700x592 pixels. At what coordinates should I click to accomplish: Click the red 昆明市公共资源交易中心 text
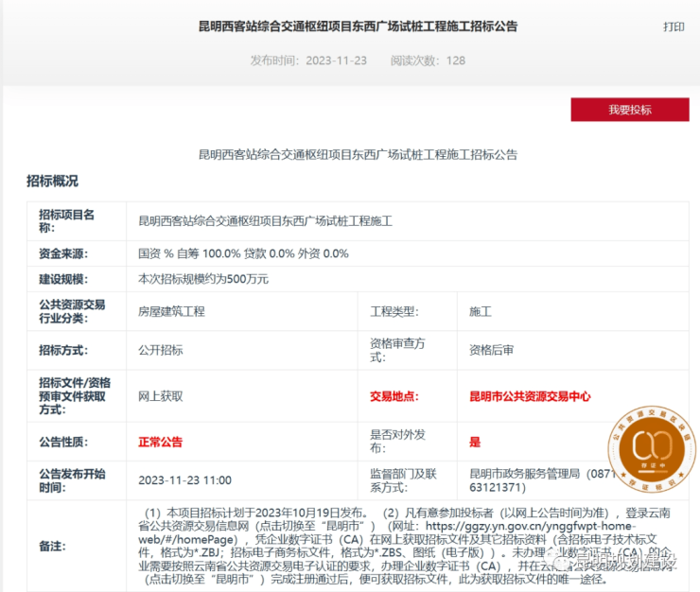tap(530, 396)
